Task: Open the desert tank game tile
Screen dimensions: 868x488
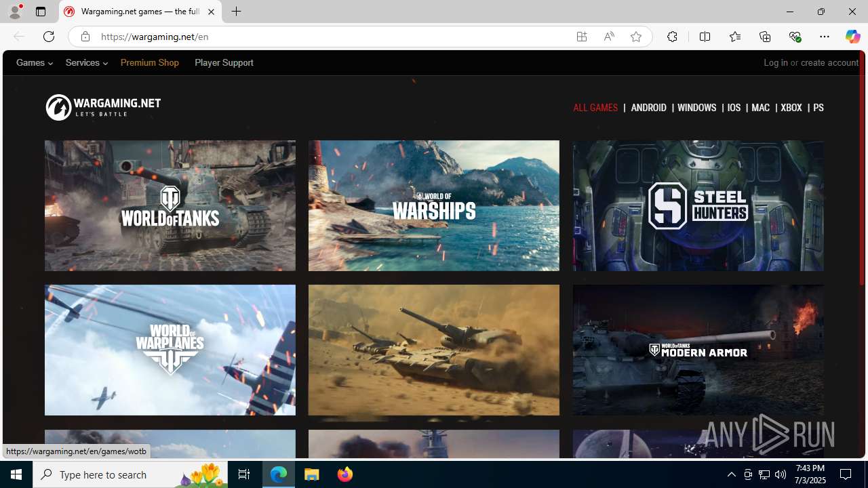Action: coord(434,350)
